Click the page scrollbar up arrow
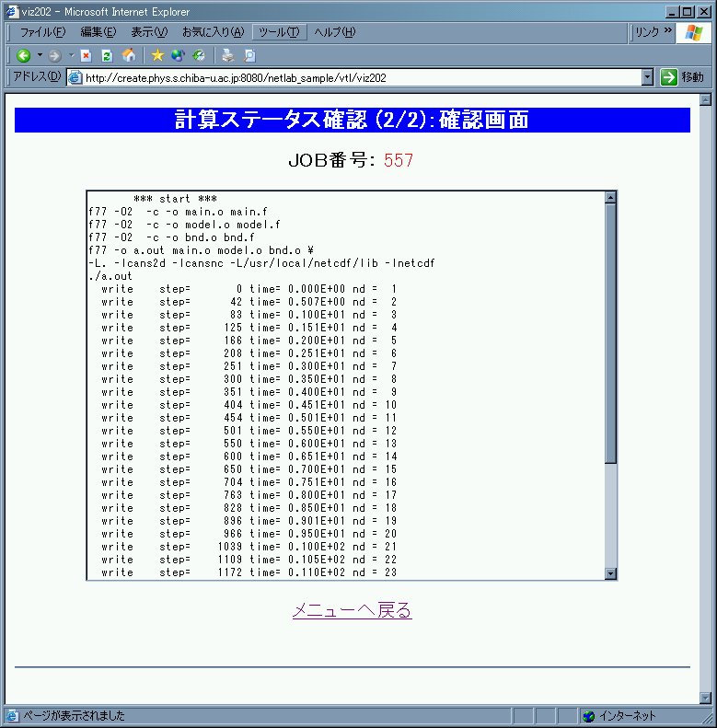Viewport: 717px width, 728px height. pos(705,99)
